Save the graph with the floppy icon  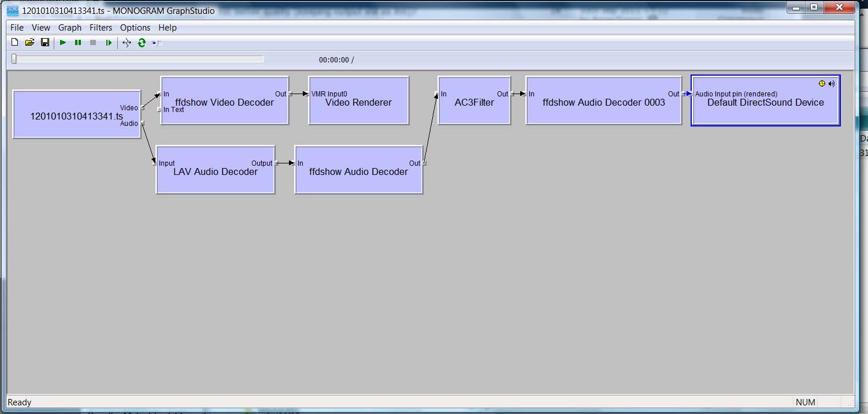(45, 42)
